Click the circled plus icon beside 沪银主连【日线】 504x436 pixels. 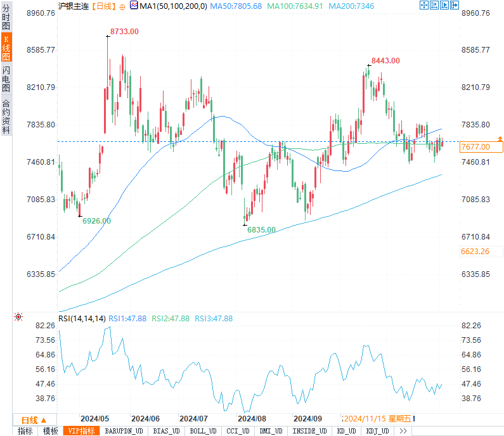[122, 6]
